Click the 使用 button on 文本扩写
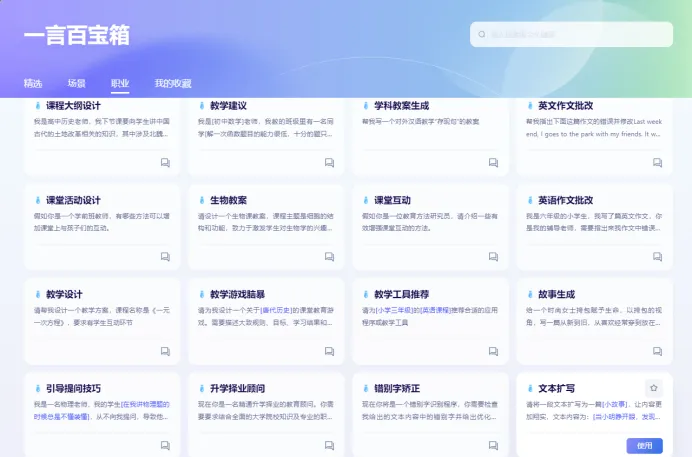 [x=644, y=446]
